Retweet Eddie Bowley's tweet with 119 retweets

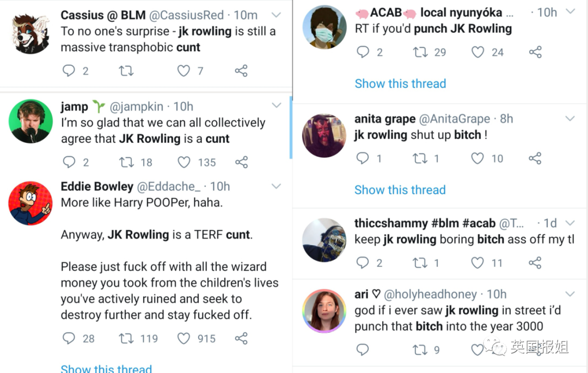coord(126,339)
